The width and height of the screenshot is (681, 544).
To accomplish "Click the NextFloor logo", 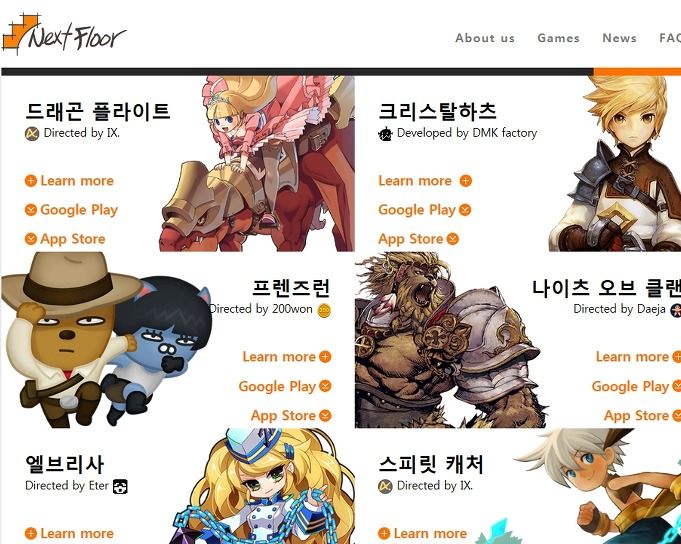I will [x=64, y=35].
